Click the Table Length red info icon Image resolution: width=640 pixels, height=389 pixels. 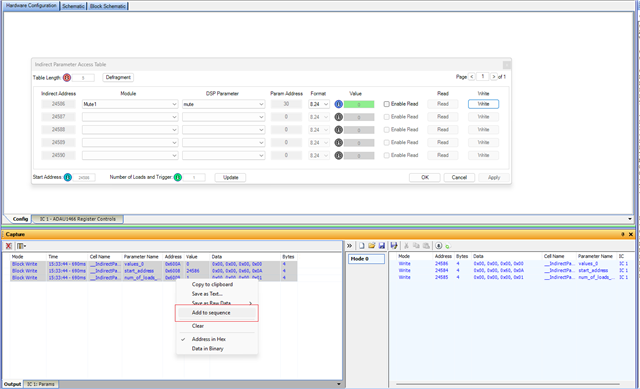click(67, 78)
